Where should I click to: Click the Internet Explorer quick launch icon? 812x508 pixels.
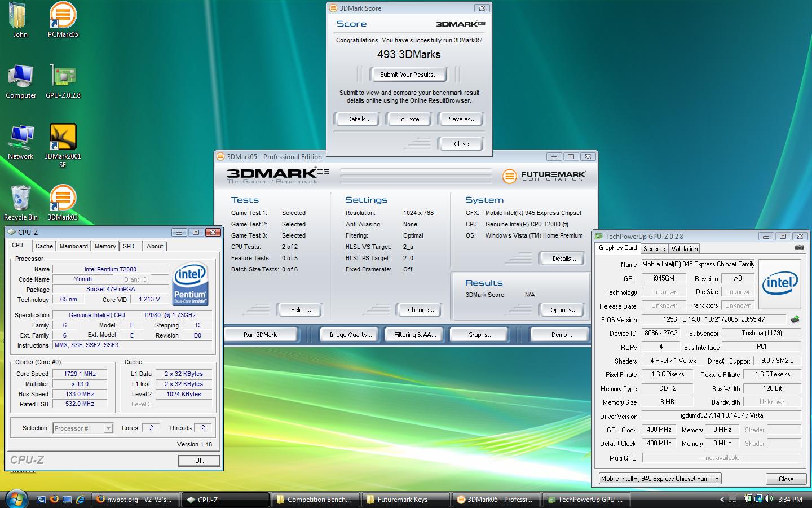(x=80, y=500)
